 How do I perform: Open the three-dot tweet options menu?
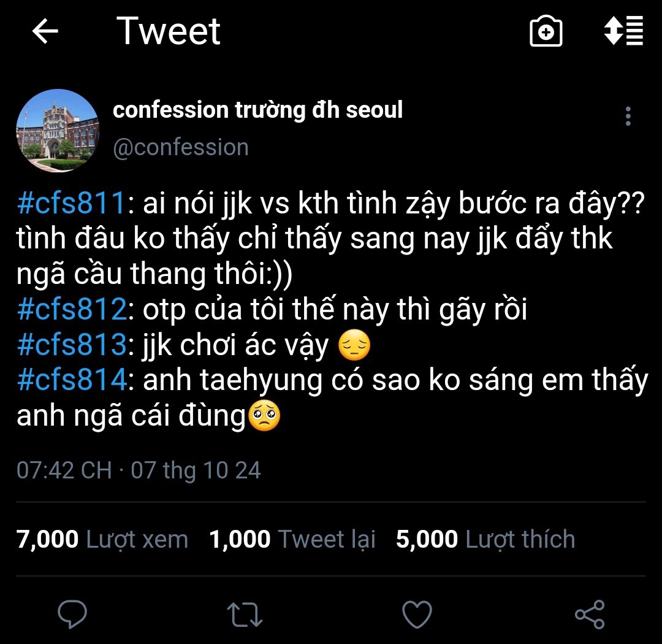[628, 117]
